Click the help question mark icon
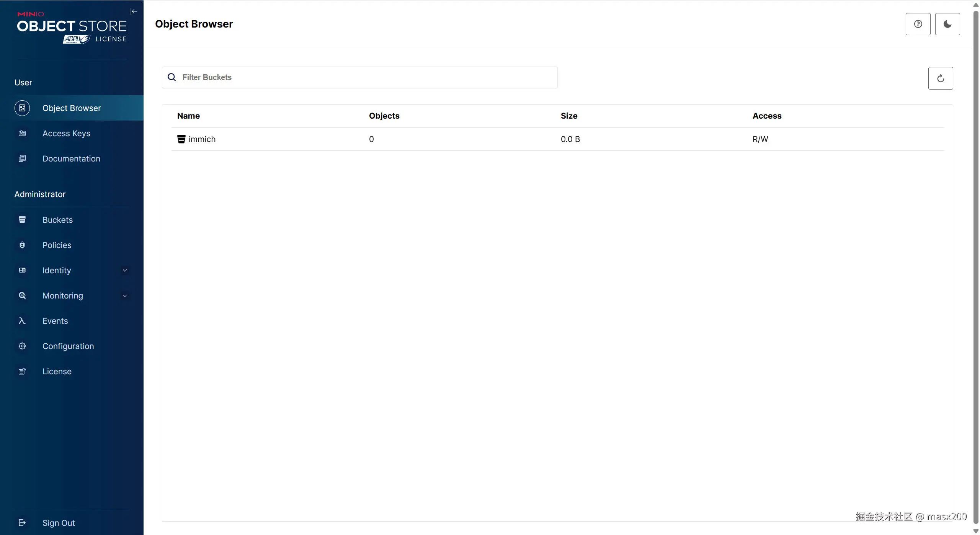 click(x=918, y=24)
